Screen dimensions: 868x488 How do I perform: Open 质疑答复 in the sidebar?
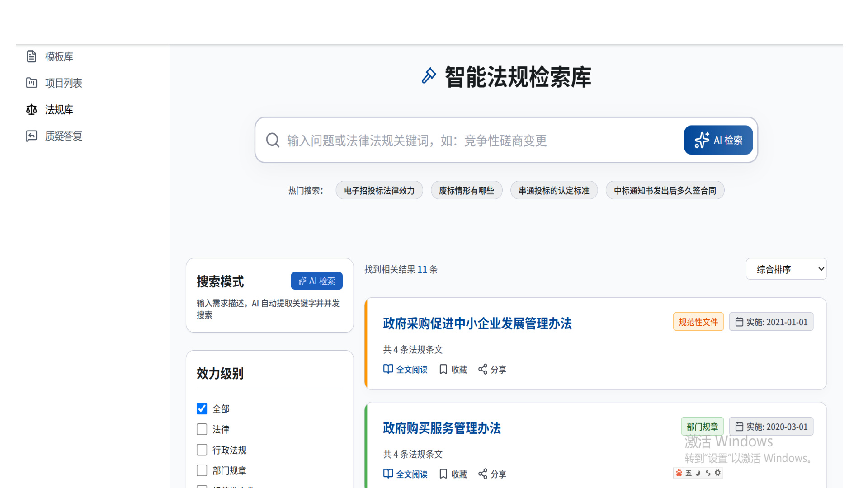pos(63,136)
